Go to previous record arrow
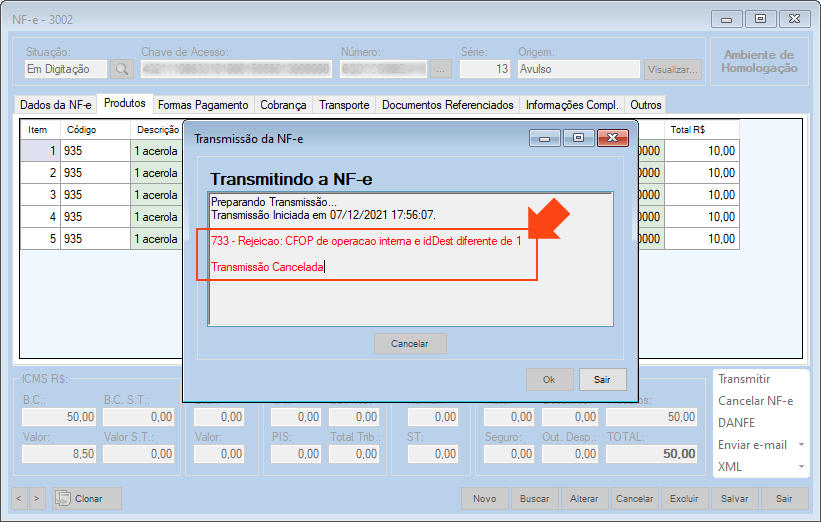Screen dimensions: 821x522 pyautogui.click(x=19, y=498)
